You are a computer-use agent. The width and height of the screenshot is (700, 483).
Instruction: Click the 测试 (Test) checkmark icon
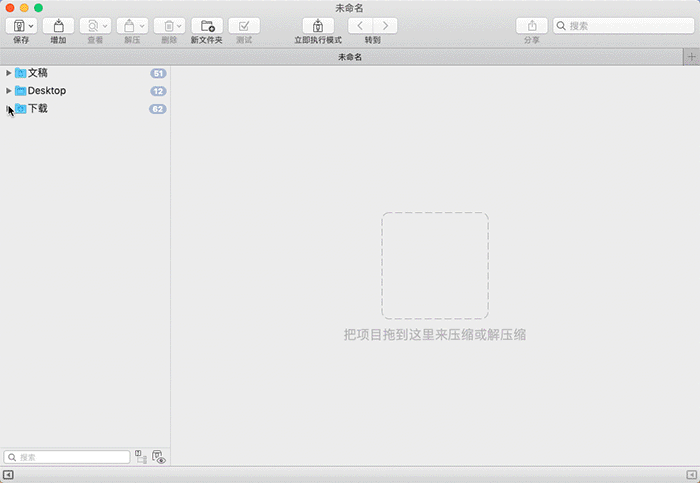[244, 26]
